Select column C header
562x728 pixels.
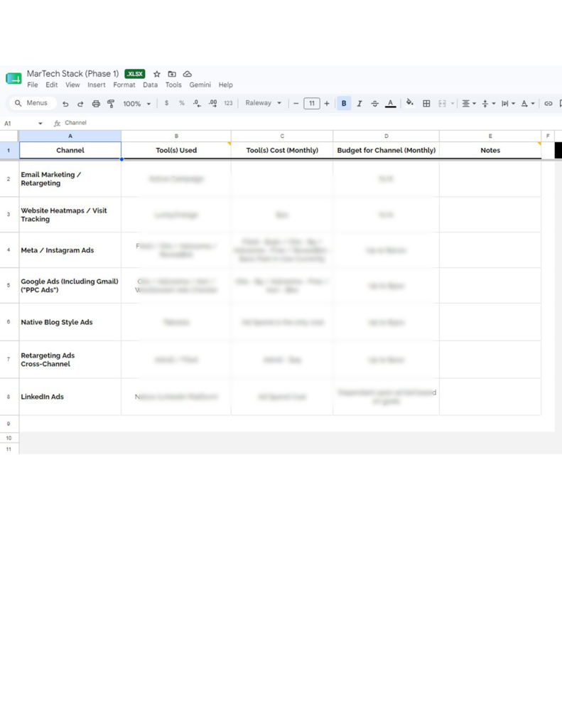(281, 136)
